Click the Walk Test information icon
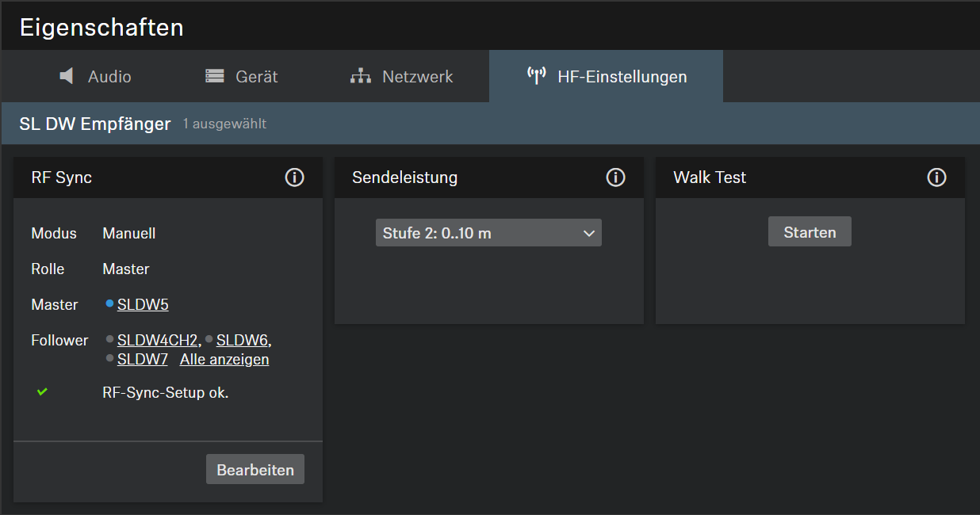The image size is (980, 515). [x=936, y=177]
